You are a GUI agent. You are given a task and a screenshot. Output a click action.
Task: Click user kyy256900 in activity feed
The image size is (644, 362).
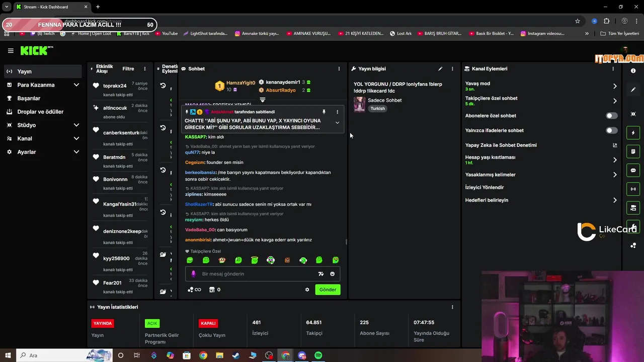click(x=116, y=258)
